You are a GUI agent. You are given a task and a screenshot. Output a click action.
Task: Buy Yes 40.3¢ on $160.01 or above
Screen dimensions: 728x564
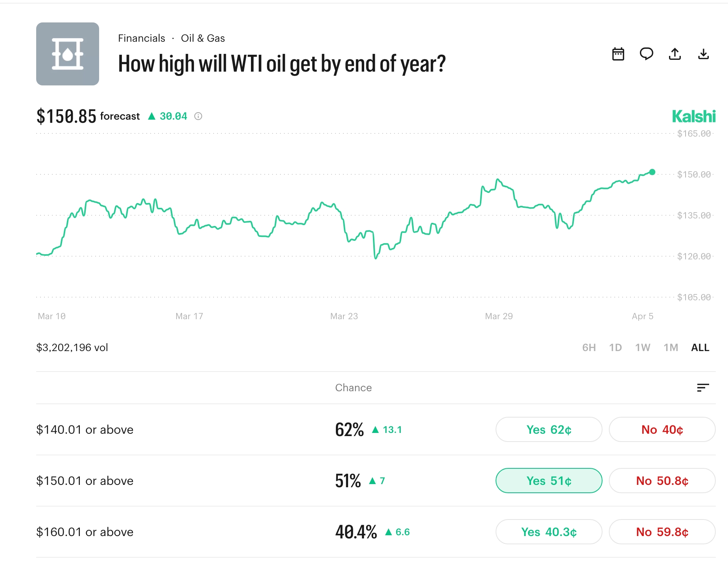tap(549, 532)
